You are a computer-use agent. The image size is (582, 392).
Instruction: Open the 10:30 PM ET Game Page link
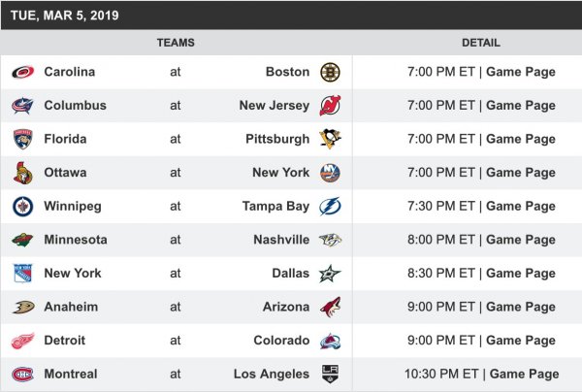coord(524,375)
